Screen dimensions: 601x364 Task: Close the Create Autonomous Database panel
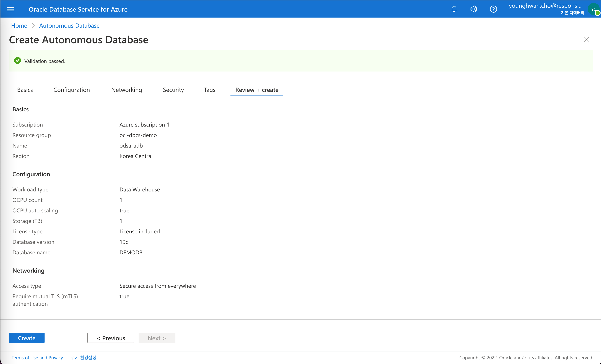point(586,40)
